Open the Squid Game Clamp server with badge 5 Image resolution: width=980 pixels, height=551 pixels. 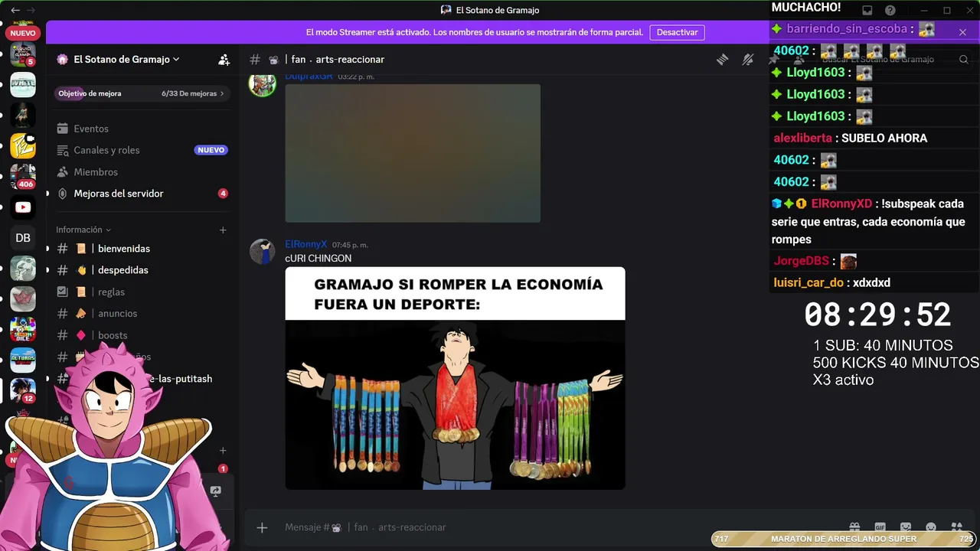coord(23,54)
